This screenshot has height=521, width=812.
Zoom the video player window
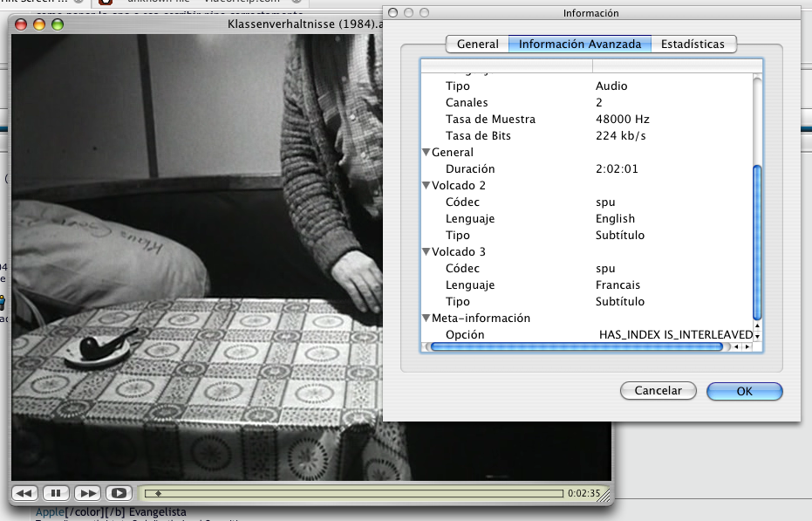[58, 24]
